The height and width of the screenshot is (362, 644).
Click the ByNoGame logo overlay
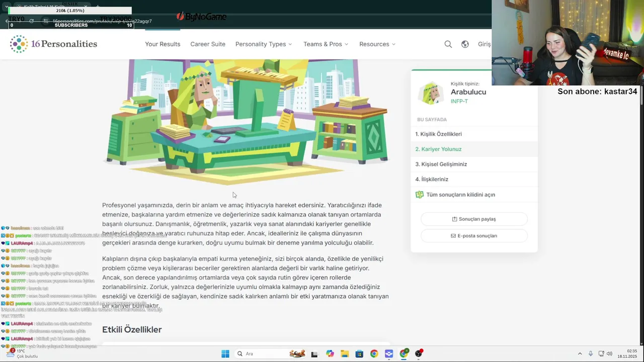click(201, 17)
